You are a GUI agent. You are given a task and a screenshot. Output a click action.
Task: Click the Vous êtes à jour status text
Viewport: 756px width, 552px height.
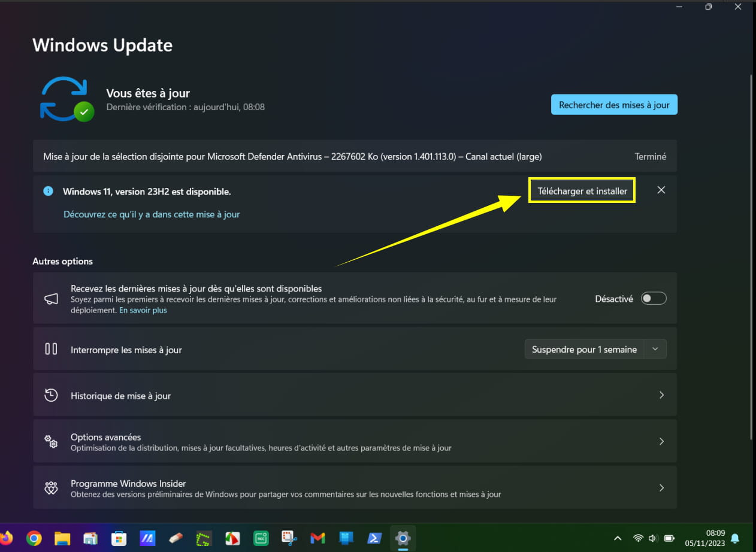click(x=148, y=93)
